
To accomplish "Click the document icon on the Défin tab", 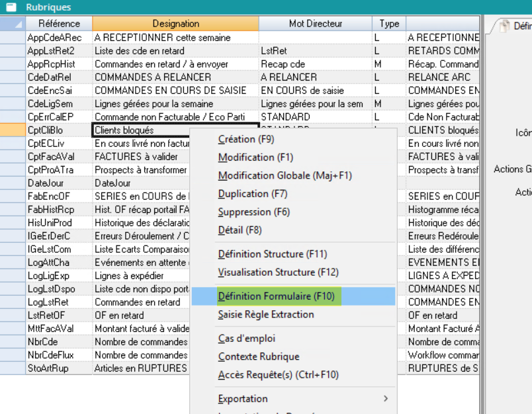I will click(504, 26).
